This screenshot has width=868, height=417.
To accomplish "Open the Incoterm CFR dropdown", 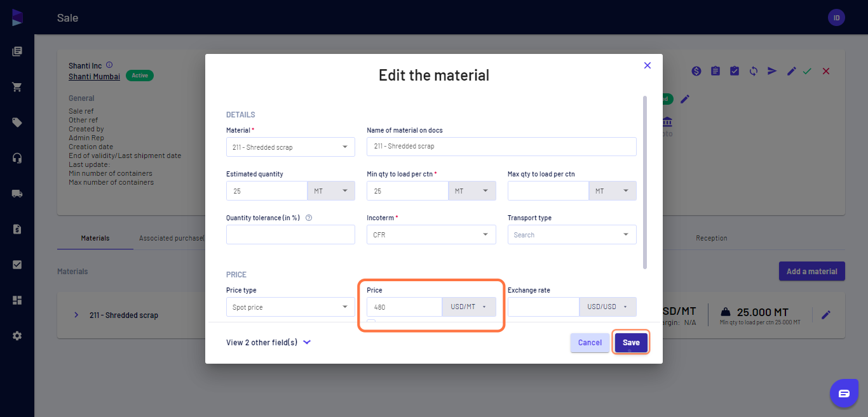I will coord(431,234).
